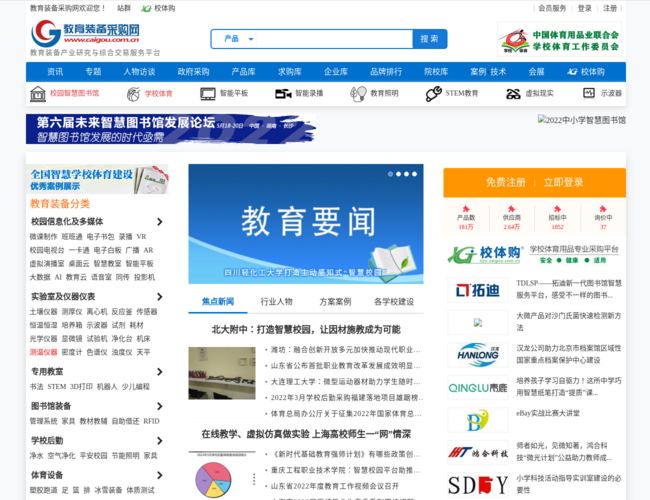Image resolution: width=650 pixels, height=500 pixels.
Task: Open the 站群 link in top bar
Action: click(x=124, y=8)
